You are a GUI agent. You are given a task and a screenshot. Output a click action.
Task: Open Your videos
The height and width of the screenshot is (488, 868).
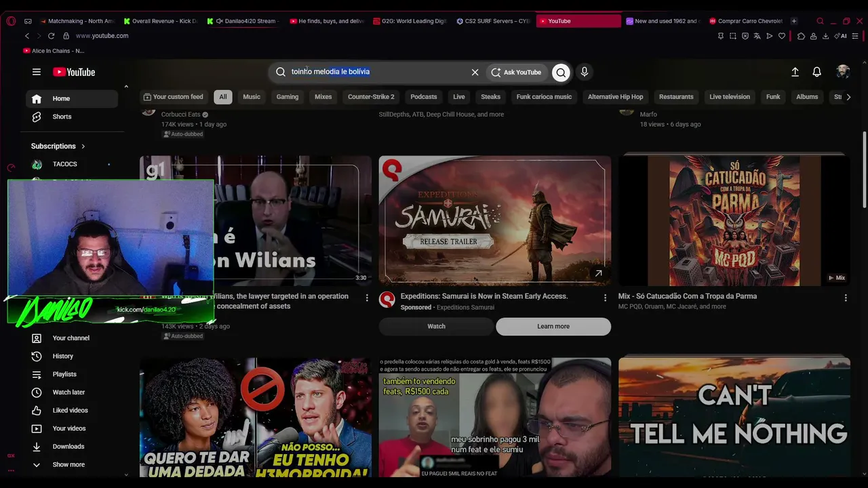pos(72,428)
